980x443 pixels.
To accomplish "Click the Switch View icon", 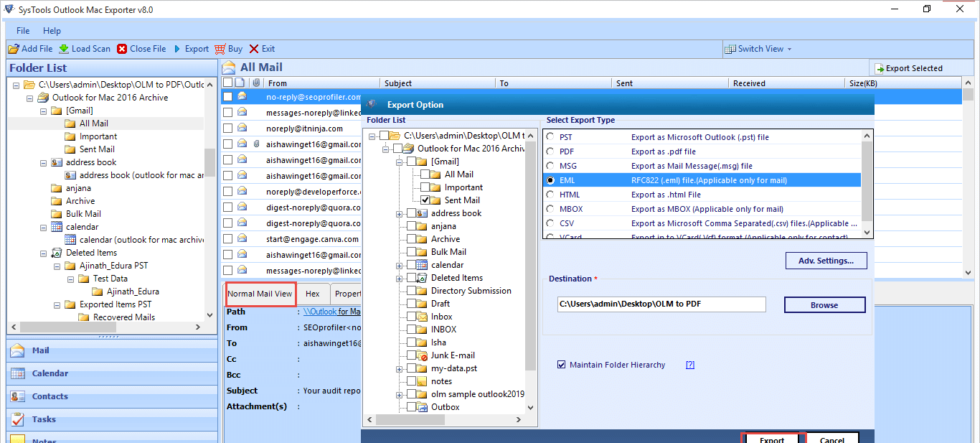I will pos(730,49).
